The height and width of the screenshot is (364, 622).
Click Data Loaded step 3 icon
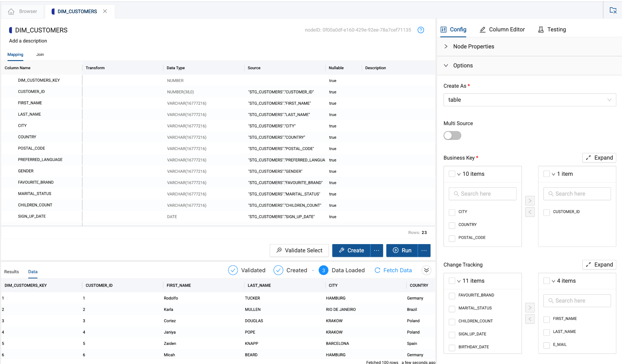[x=323, y=270]
